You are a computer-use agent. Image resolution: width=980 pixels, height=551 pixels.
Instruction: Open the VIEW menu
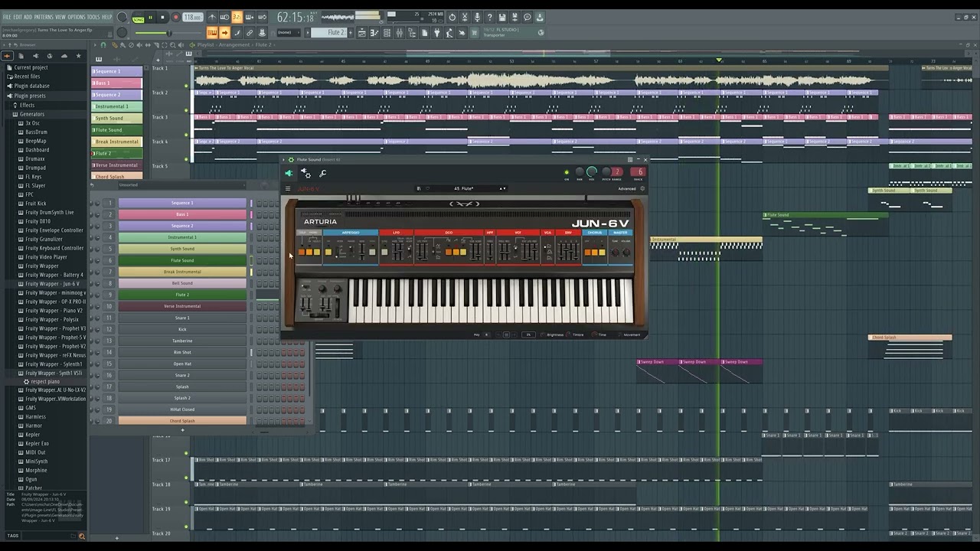60,17
